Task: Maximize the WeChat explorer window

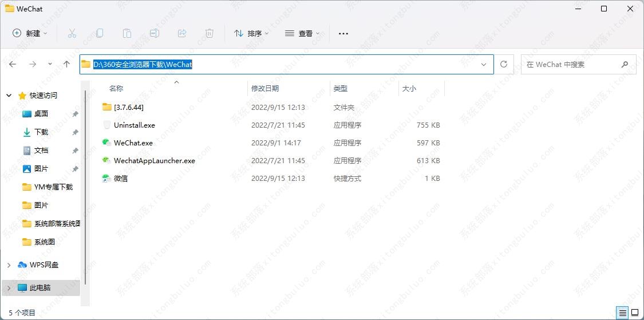Action: [604, 9]
